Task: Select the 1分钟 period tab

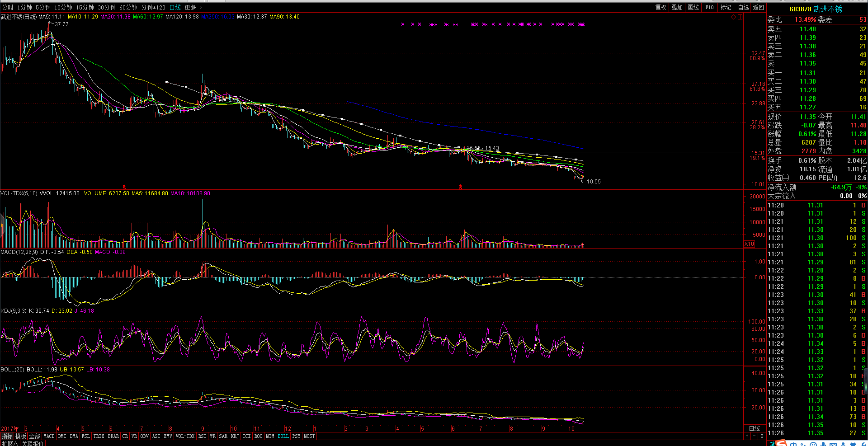Action: (24, 7)
